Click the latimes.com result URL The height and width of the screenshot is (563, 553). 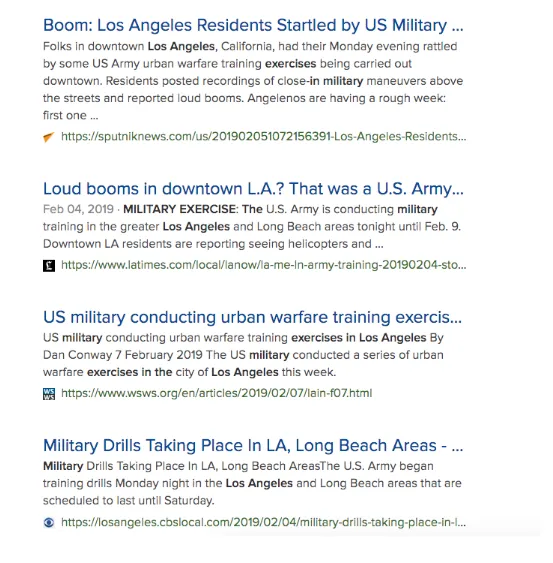(264, 265)
